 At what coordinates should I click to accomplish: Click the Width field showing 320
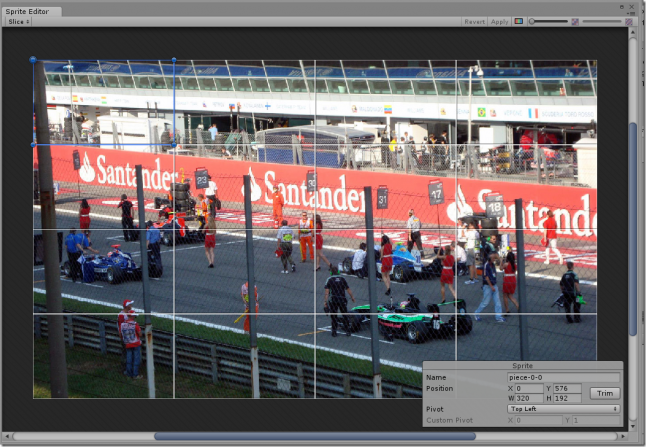click(x=528, y=398)
